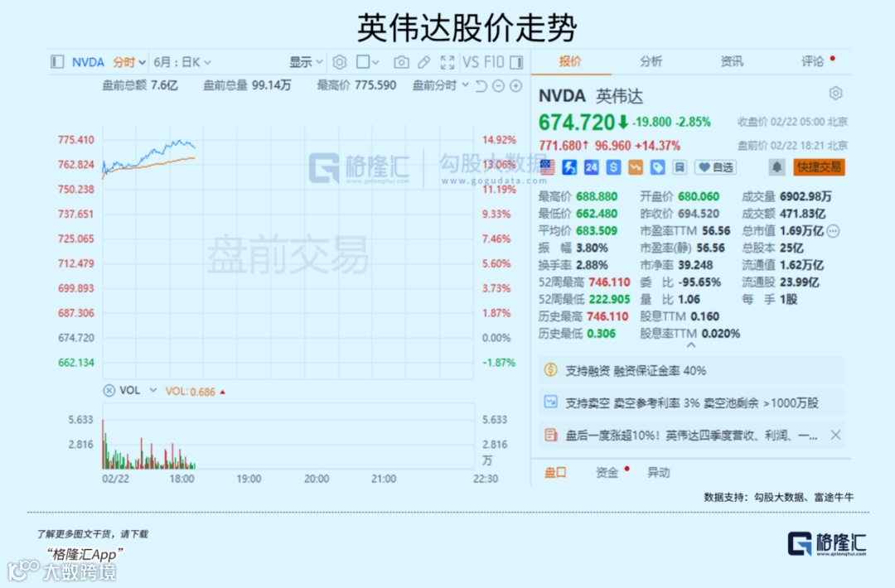Click the NVDA ticker in toolbar

88,62
